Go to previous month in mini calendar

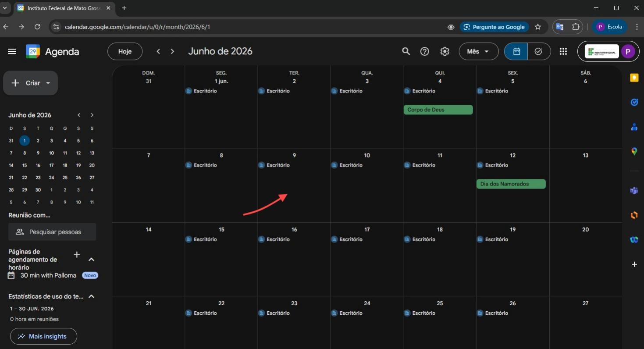79,115
